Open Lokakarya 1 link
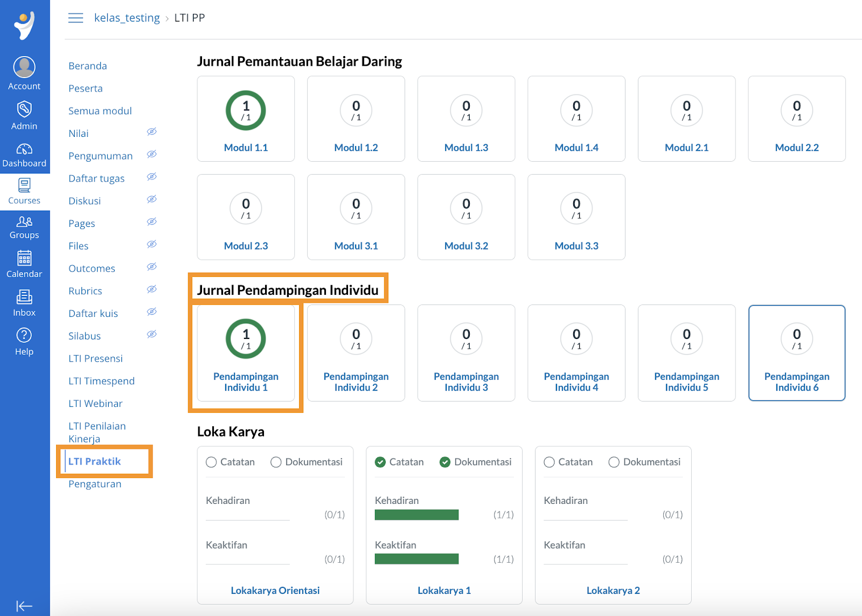Image resolution: width=862 pixels, height=616 pixels. 444,591
